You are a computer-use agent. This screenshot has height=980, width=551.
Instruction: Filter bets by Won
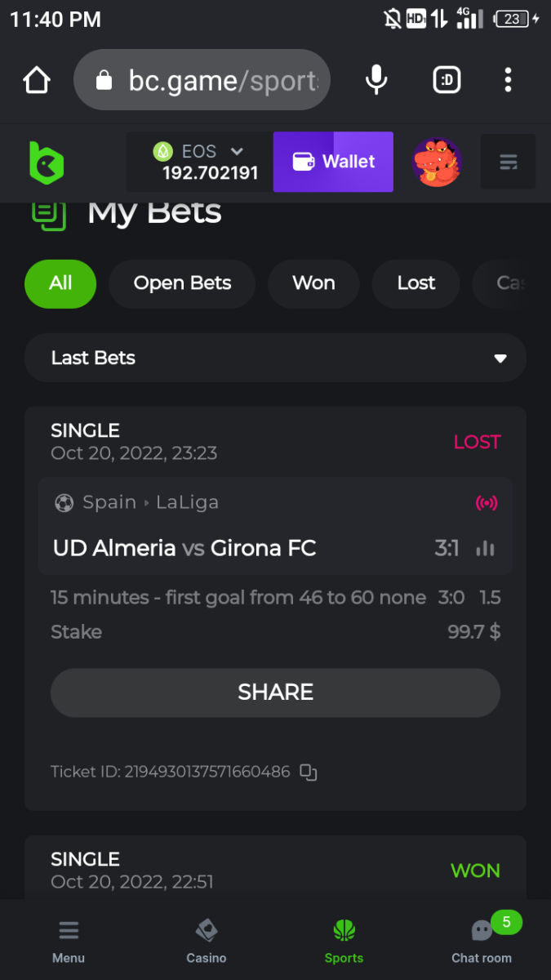click(313, 283)
